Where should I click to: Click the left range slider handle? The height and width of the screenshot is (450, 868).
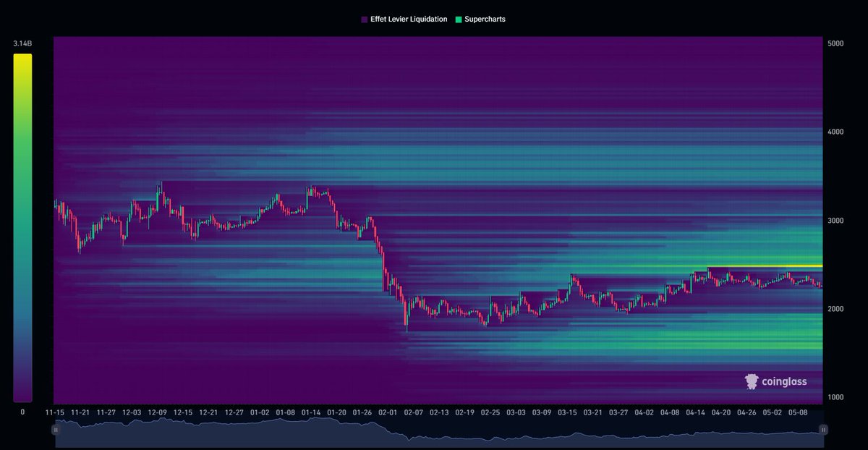[55, 429]
